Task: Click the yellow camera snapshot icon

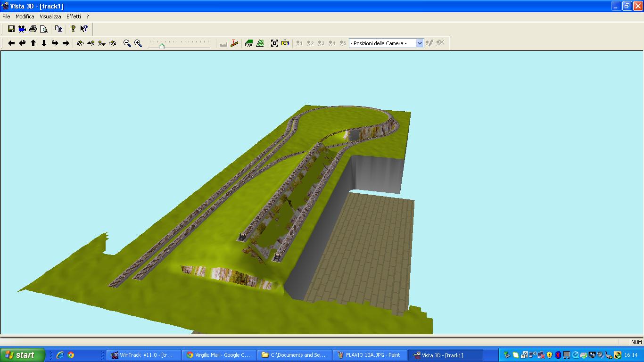Action: 285,43
